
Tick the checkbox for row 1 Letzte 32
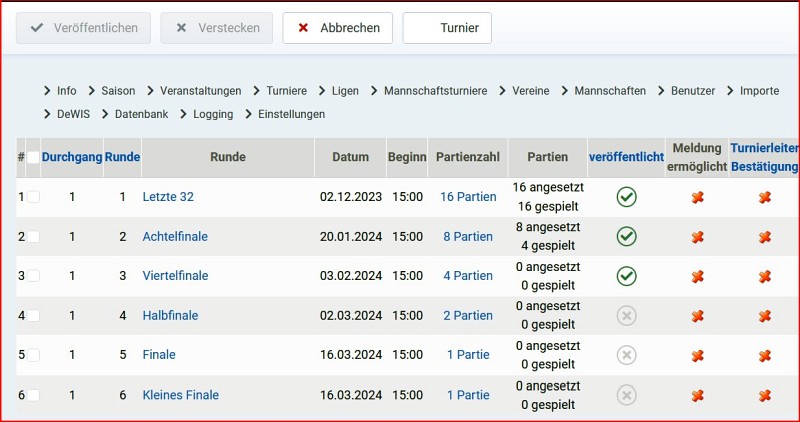(x=33, y=197)
